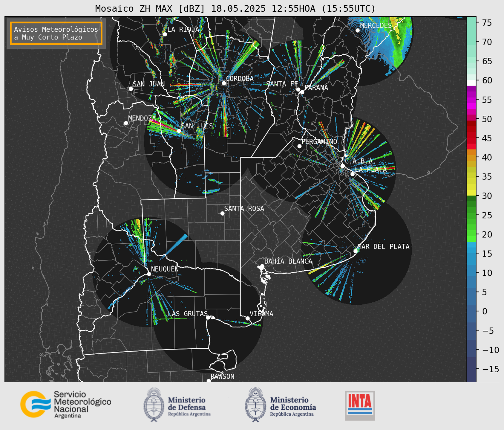Click the 70 dBZ colorbar label
This screenshot has height=430, width=504.
coord(487,42)
